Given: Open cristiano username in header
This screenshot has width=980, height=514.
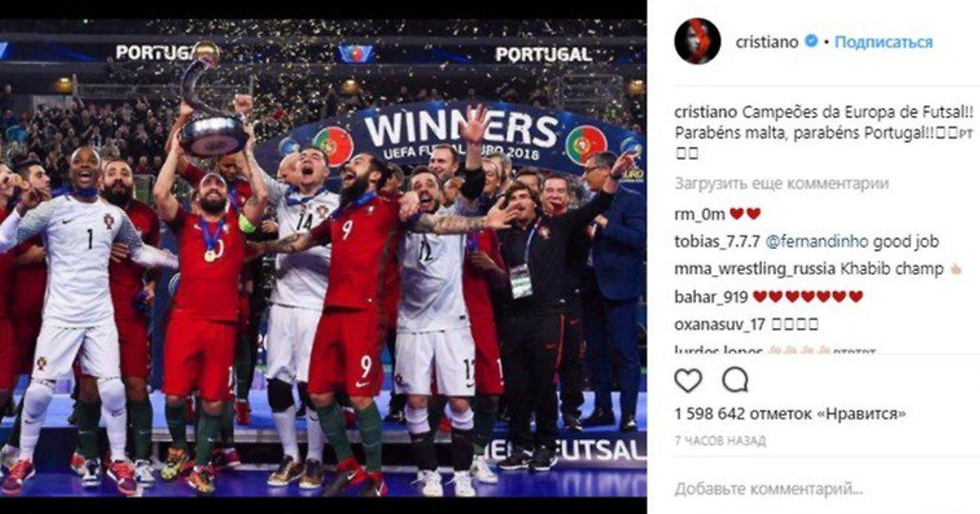Looking at the screenshot, I should click(767, 42).
